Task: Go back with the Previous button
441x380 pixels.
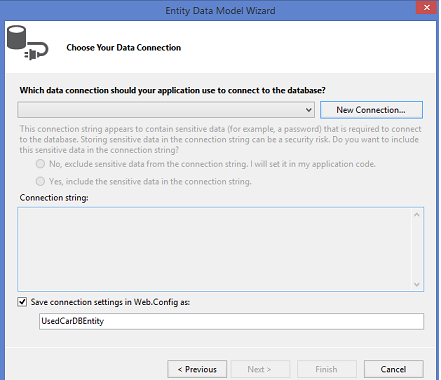Action: [197, 369]
